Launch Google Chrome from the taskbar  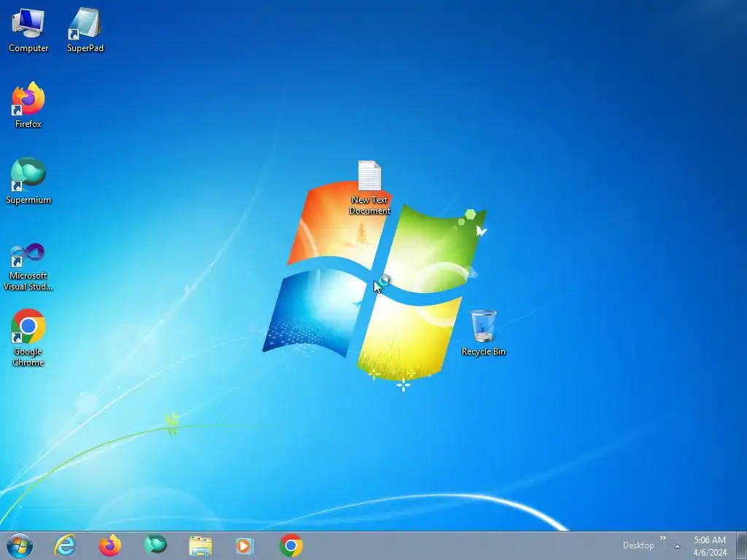pos(291,545)
